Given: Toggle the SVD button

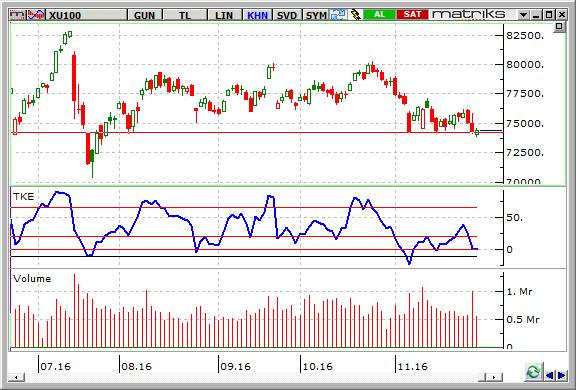Looking at the screenshot, I should coord(287,15).
